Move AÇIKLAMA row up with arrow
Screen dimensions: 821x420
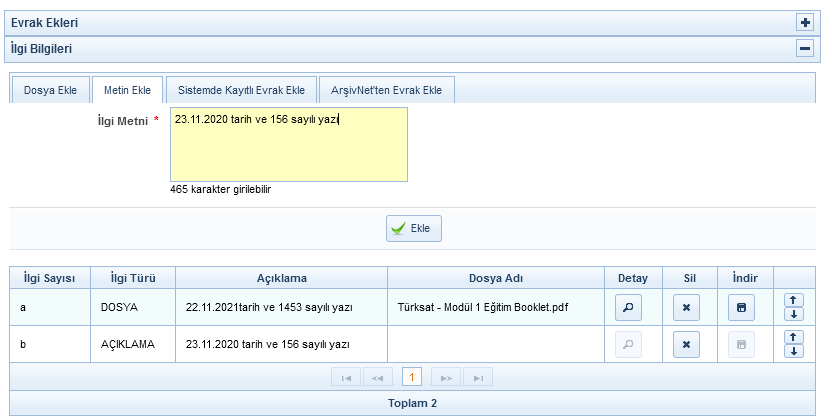[795, 337]
